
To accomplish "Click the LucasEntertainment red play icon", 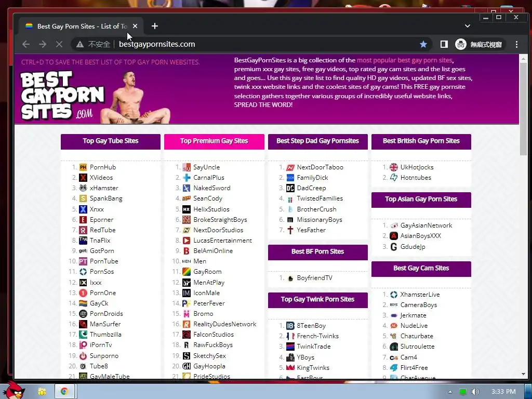I will point(187,241).
